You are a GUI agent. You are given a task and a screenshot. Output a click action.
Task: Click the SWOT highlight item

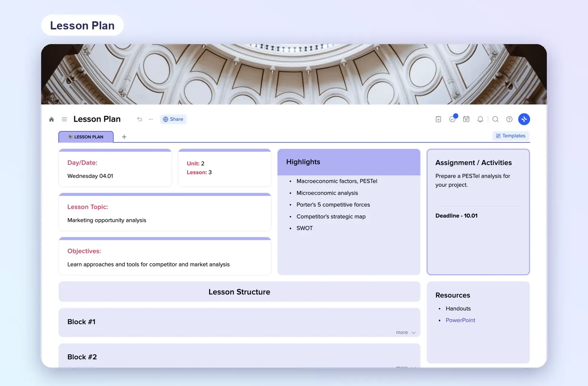305,228
